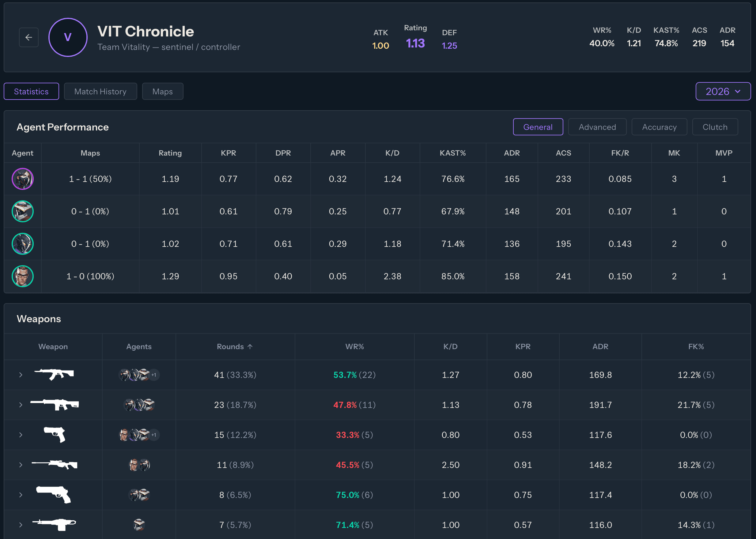Screen dimensions: 756x539
Task: Click agent icons in the 11 rounds row
Action: (139, 465)
